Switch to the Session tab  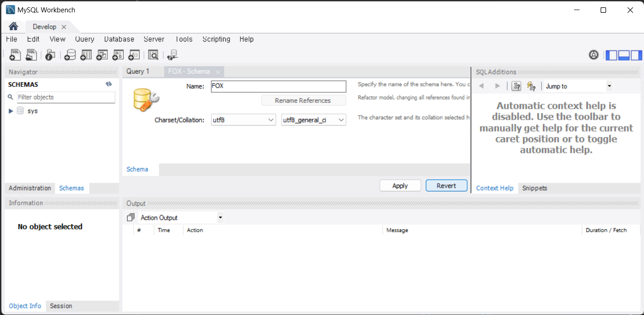(x=61, y=306)
